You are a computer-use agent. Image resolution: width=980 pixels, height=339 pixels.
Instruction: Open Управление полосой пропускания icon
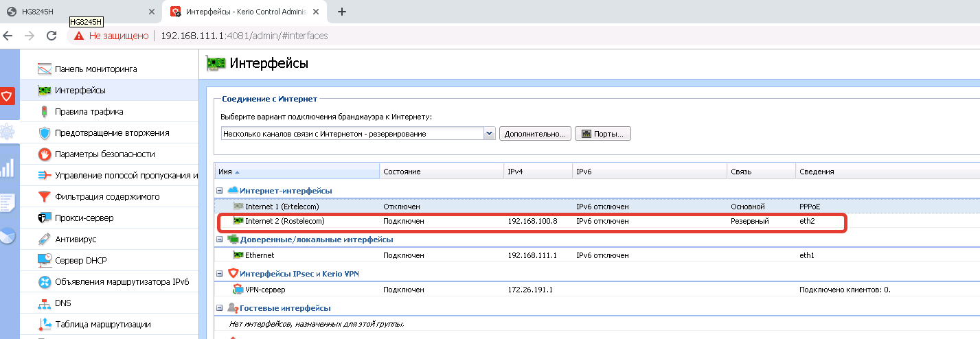point(45,176)
